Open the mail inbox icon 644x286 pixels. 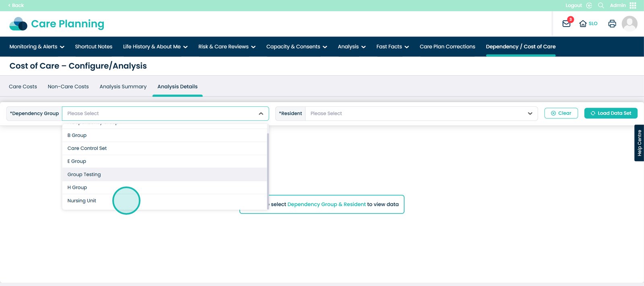coord(566,24)
